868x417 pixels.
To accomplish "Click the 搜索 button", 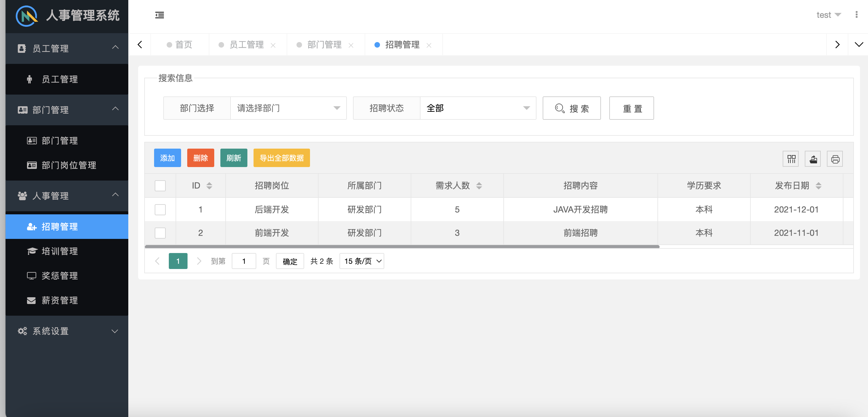I will point(572,108).
